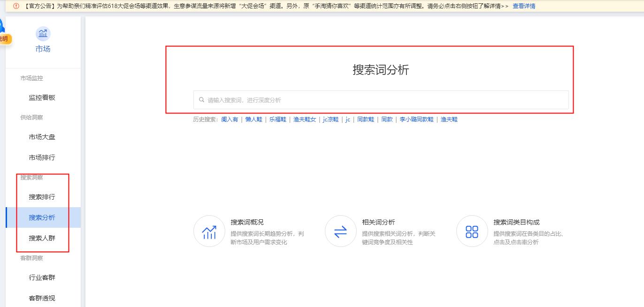Viewport: 644px width, 307px height.
Task: Click the 市场 chart icon in sidebar
Action: click(x=43, y=33)
